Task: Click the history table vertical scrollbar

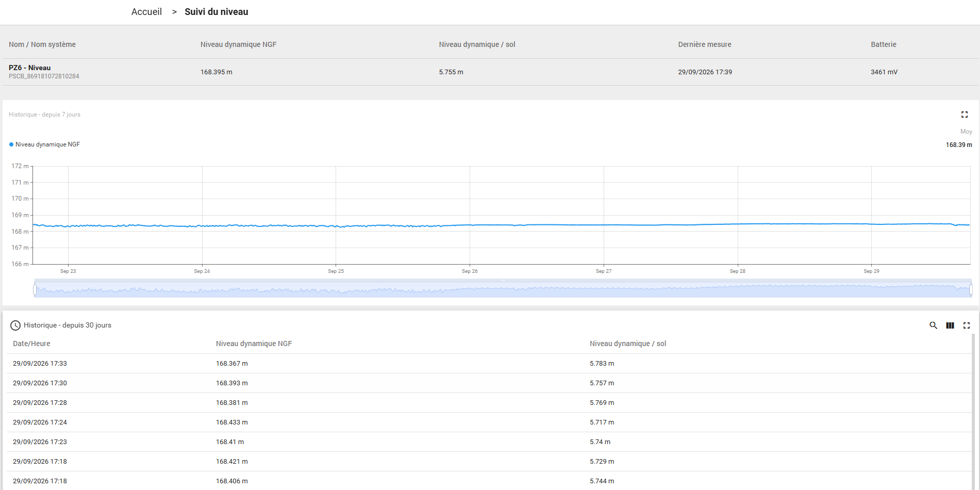Action: (x=973, y=412)
